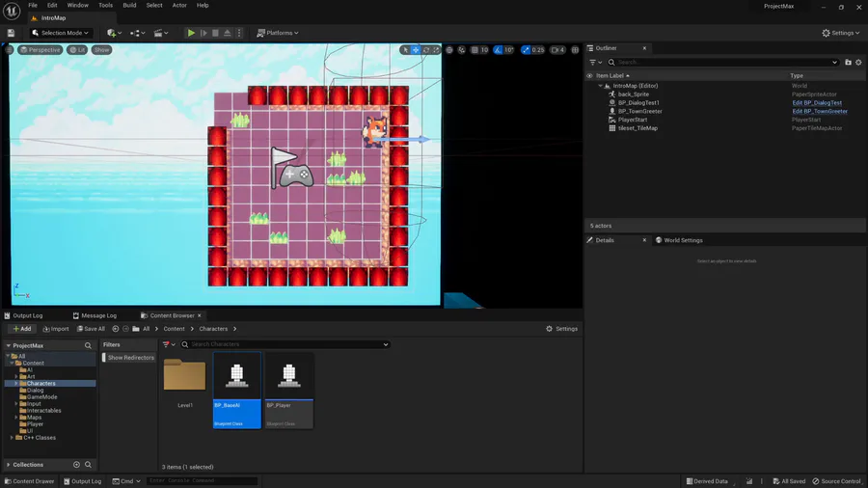Click Import in the Content Browser

pyautogui.click(x=56, y=329)
